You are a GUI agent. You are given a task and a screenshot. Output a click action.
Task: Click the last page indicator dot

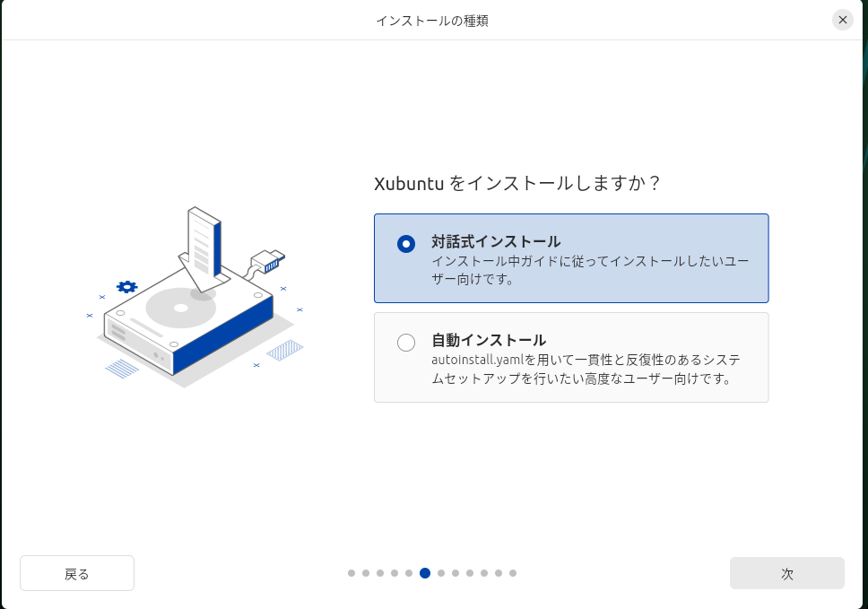513,573
